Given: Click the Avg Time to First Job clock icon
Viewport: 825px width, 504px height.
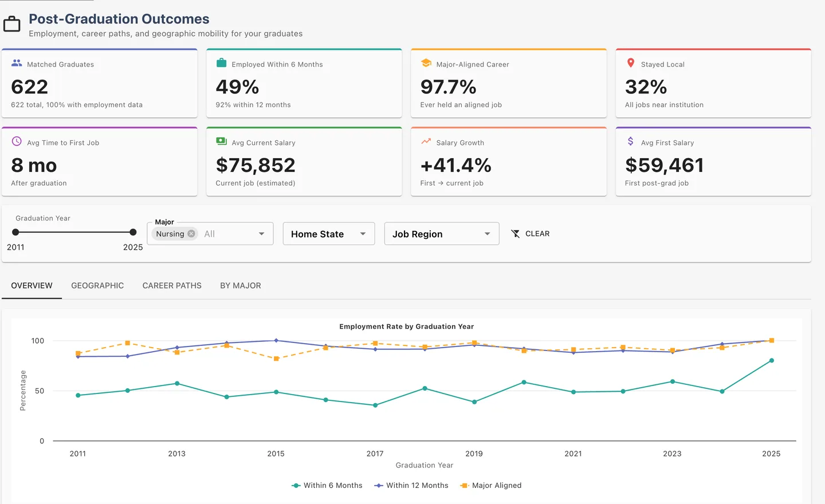Looking at the screenshot, I should [x=17, y=141].
